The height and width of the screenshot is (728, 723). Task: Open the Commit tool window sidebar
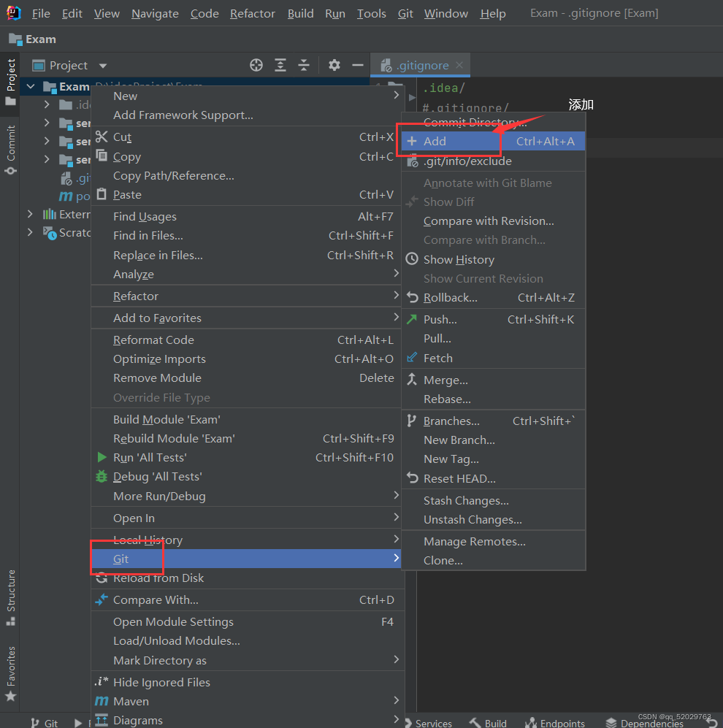(10, 150)
